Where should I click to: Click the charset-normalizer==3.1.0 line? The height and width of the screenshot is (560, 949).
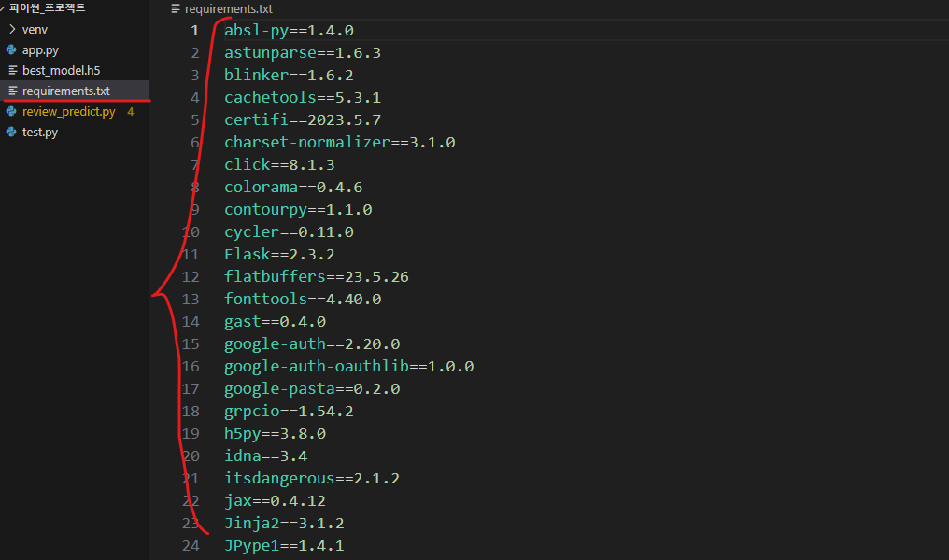tap(340, 142)
